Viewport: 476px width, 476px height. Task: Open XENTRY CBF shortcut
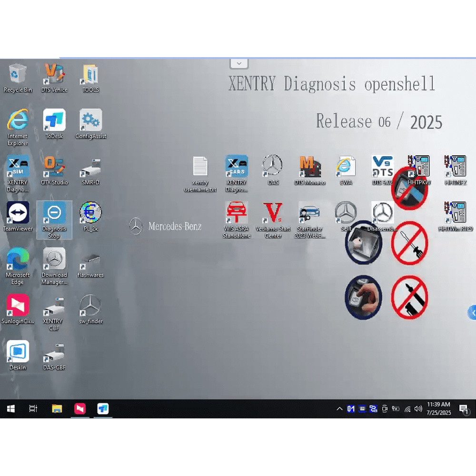click(54, 313)
